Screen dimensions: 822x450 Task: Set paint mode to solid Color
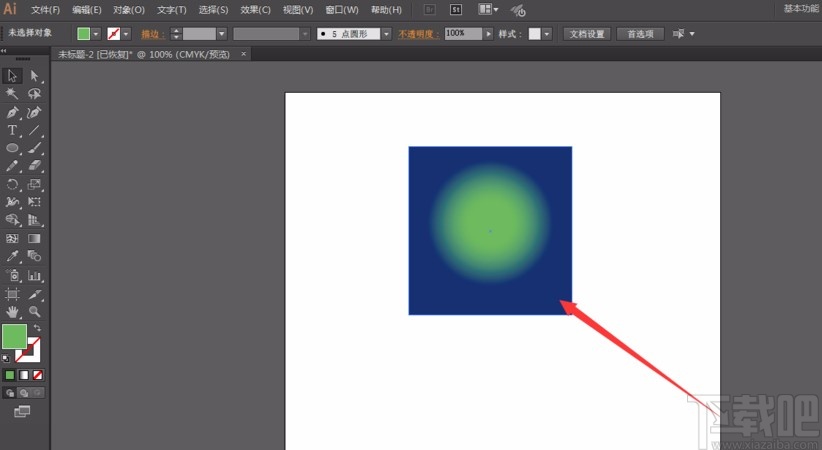click(9, 375)
